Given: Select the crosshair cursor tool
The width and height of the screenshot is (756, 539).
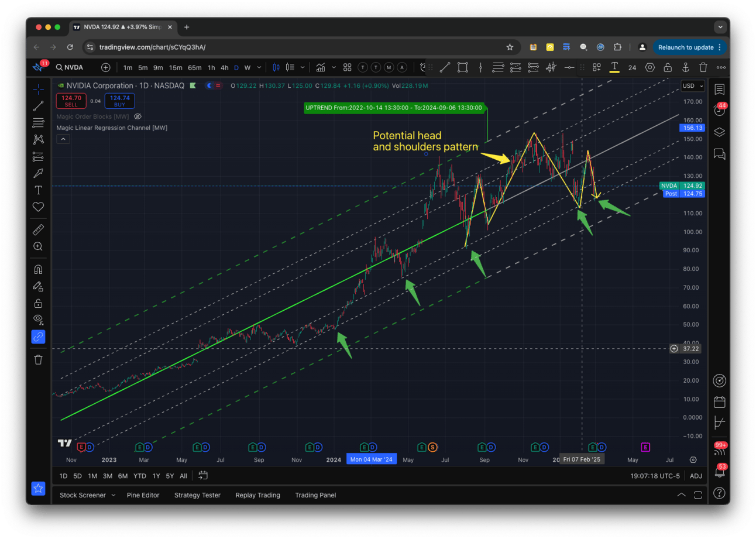Looking at the screenshot, I should (x=39, y=89).
